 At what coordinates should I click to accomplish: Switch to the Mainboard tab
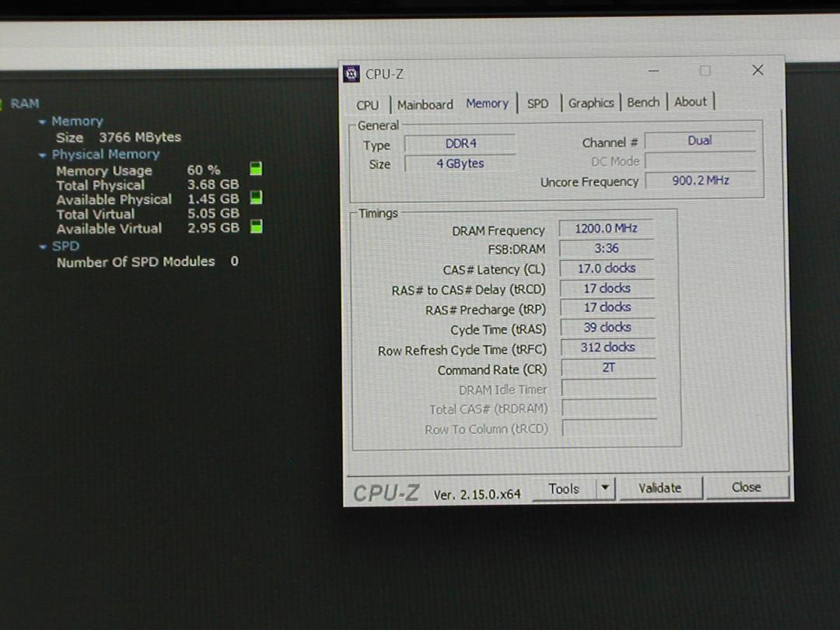(x=425, y=104)
